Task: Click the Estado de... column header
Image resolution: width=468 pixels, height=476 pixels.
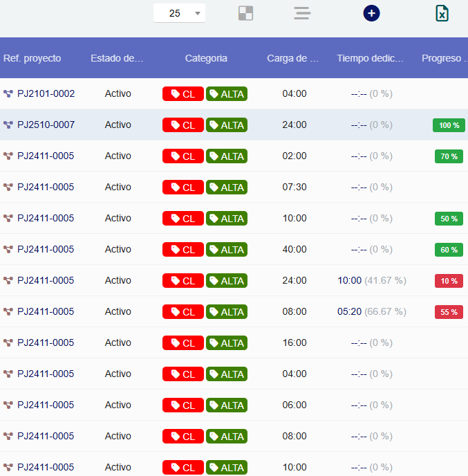Action: [x=117, y=58]
